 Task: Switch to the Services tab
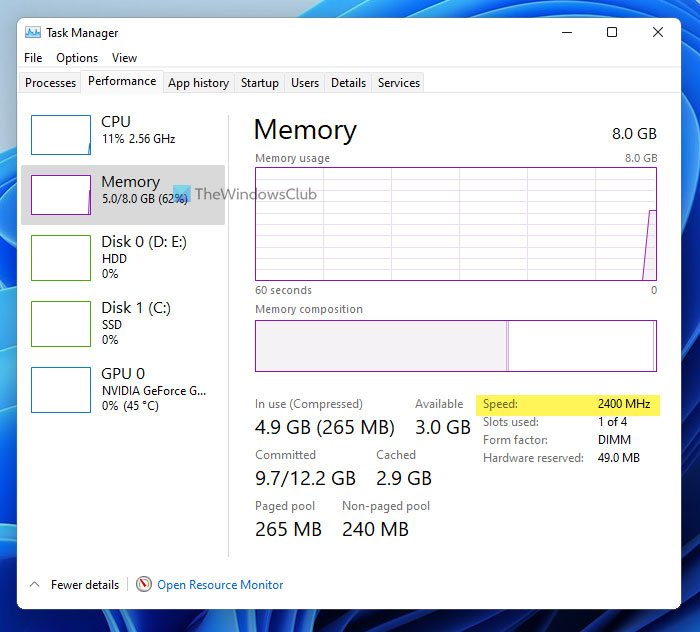point(399,83)
